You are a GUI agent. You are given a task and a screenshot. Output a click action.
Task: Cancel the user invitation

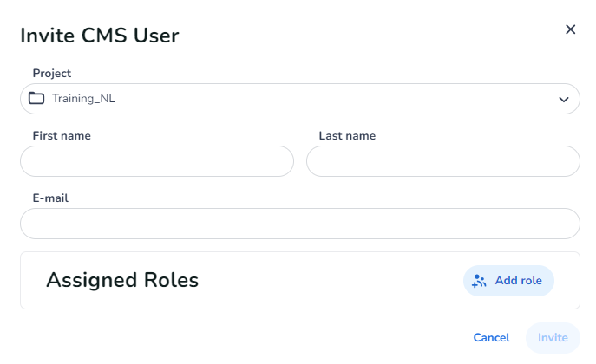tap(491, 338)
